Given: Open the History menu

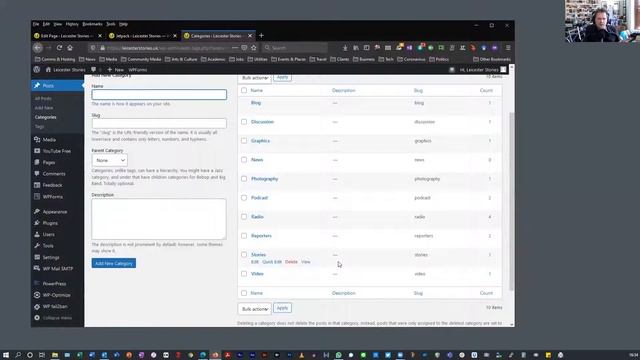Looking at the screenshot, I should [x=72, y=24].
